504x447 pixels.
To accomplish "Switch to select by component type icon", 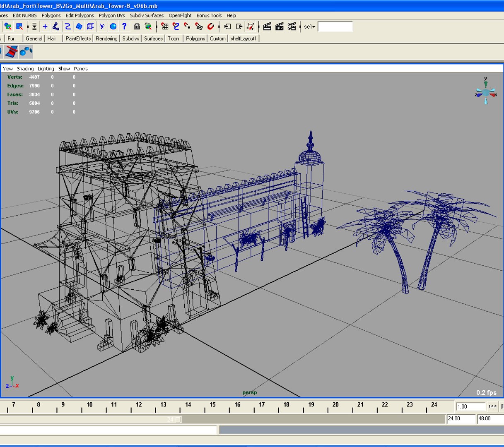I will point(19,26).
